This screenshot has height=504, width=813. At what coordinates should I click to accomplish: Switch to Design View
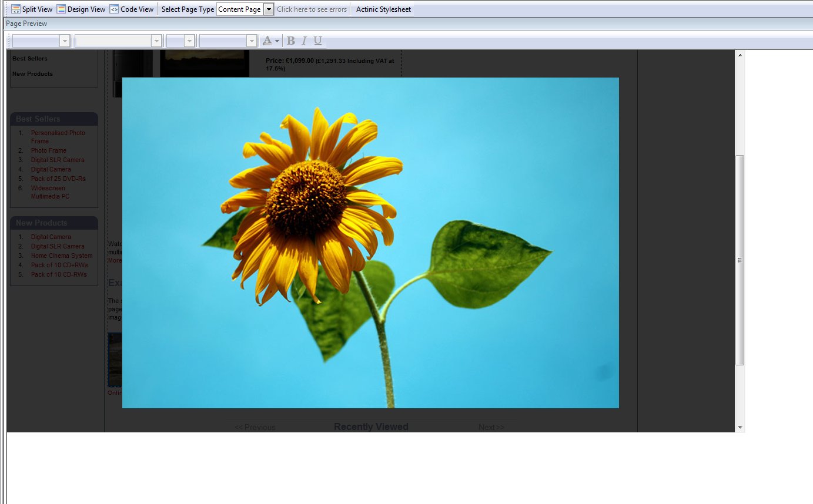pos(81,9)
